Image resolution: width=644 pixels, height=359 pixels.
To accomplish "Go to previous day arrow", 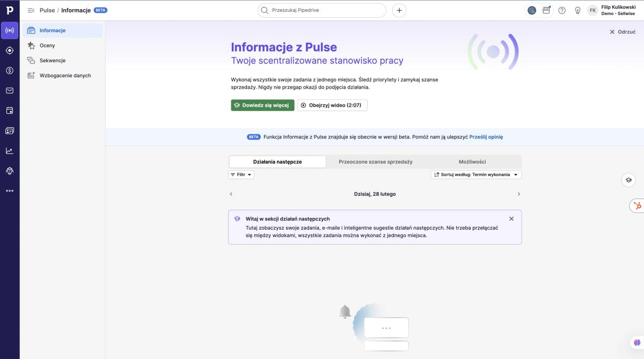I will [x=231, y=194].
